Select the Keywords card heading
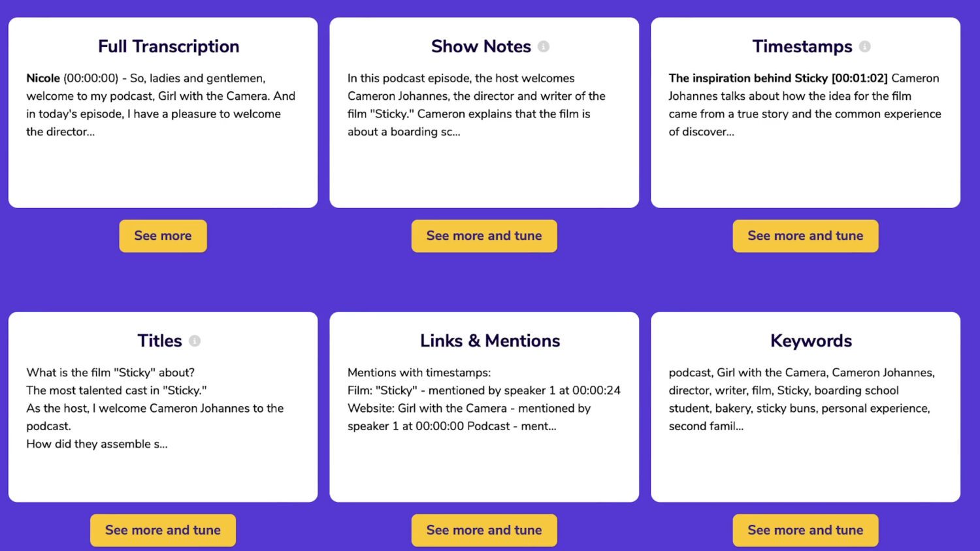The image size is (980, 551). coord(811,341)
